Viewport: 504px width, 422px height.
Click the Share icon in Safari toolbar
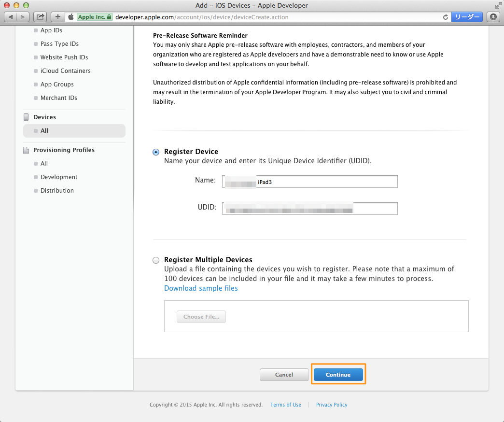[x=40, y=16]
